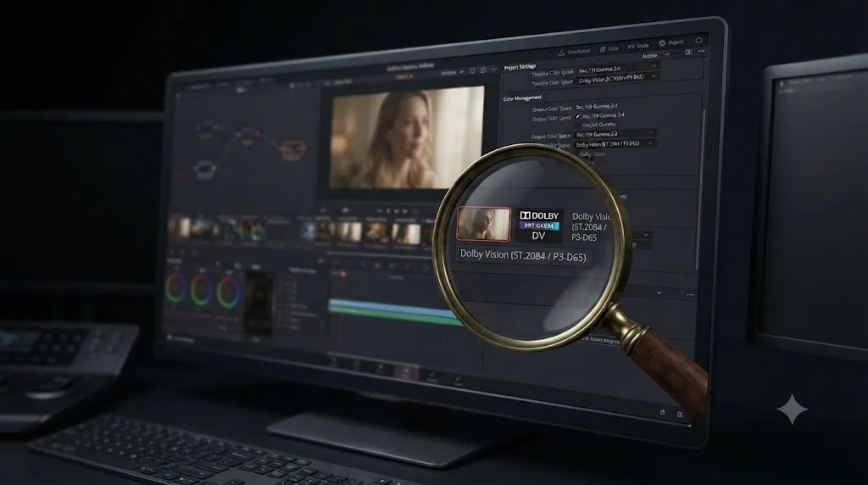
Task: Open the three-dot menu below the power icon
Action: [x=701, y=51]
